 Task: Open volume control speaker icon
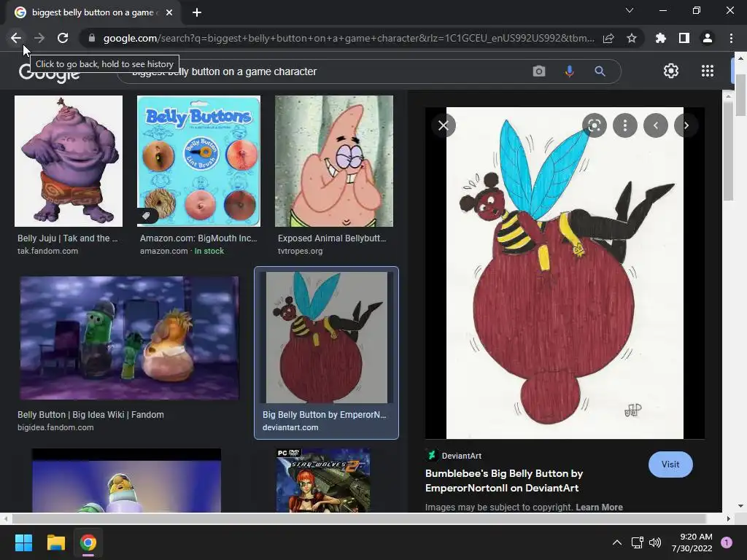click(x=655, y=542)
